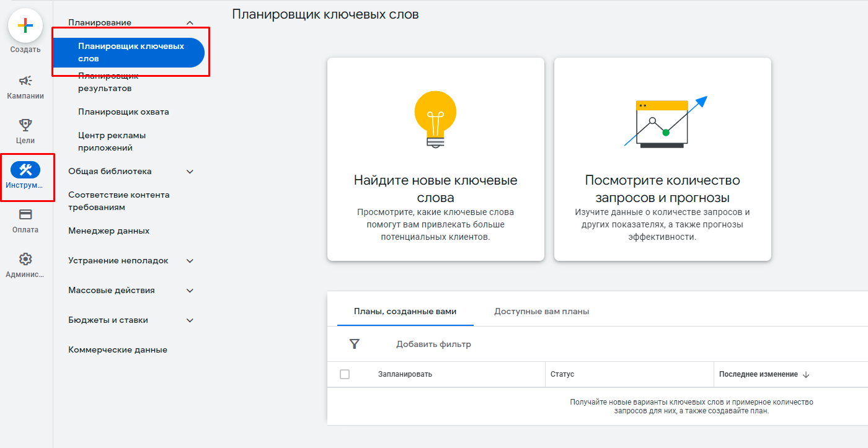Viewport: 868px width, 448px height.
Task: Open the Посмотрите количество запросов и прогнозы card
Action: 662,158
